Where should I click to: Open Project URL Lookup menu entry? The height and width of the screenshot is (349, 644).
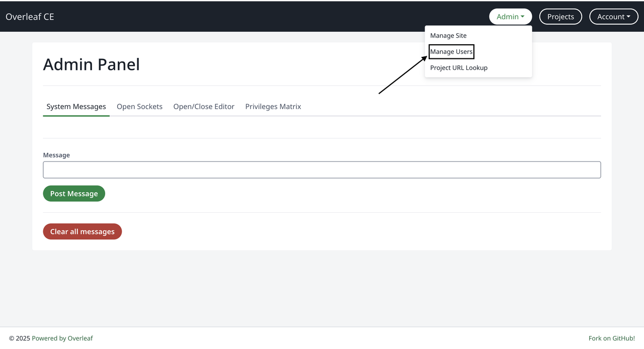click(x=458, y=67)
